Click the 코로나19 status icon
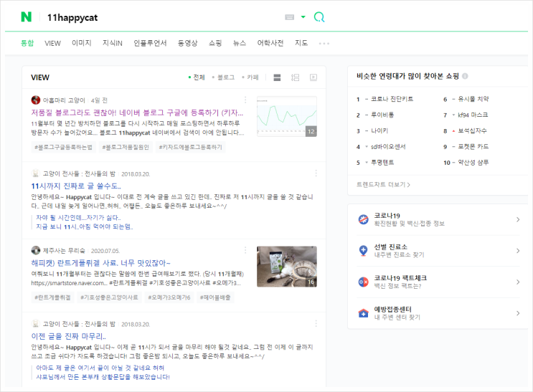 pos(364,219)
